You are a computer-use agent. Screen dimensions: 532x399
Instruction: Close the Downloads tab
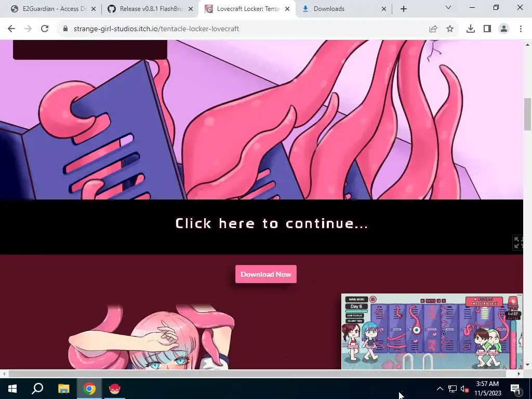point(384,9)
